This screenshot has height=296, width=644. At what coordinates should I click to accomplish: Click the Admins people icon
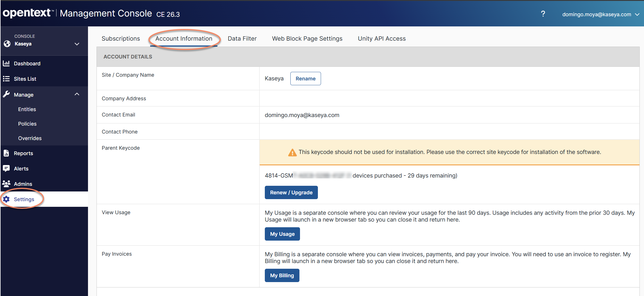[6, 184]
